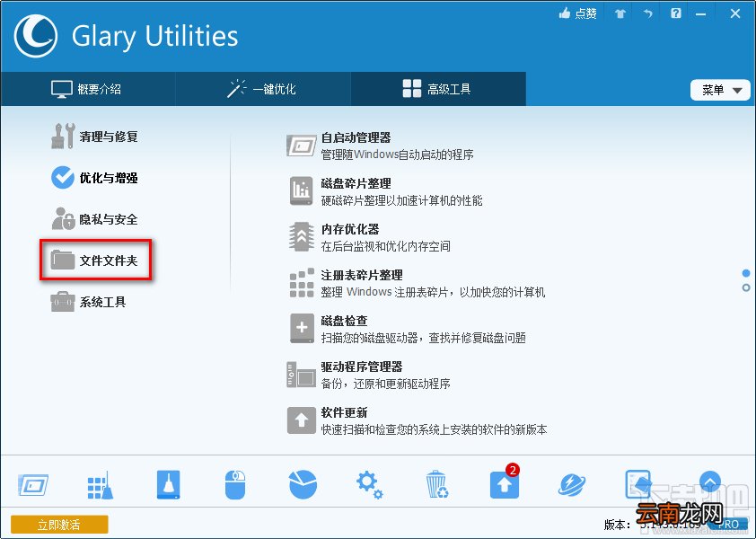Go to second page dot indicator
The image size is (756, 539).
(746, 287)
